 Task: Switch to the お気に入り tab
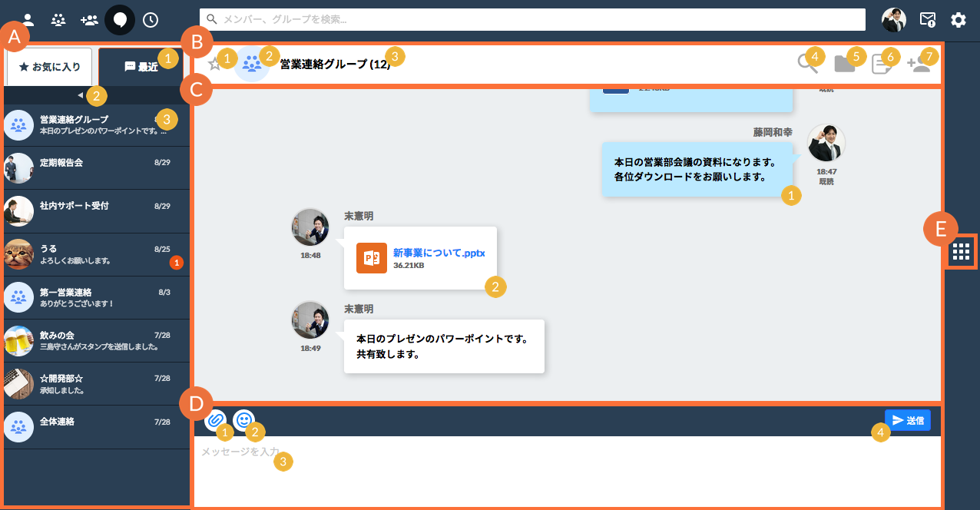pyautogui.click(x=50, y=67)
